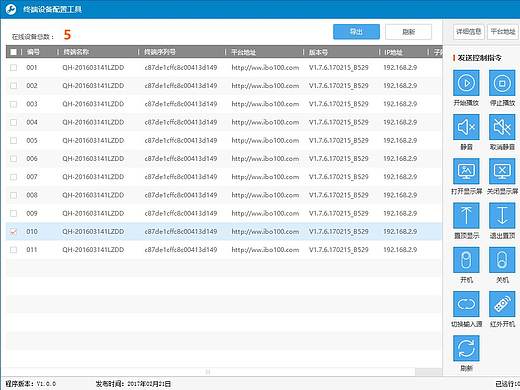
Task: Check the box for device 002
Action: pyautogui.click(x=13, y=86)
